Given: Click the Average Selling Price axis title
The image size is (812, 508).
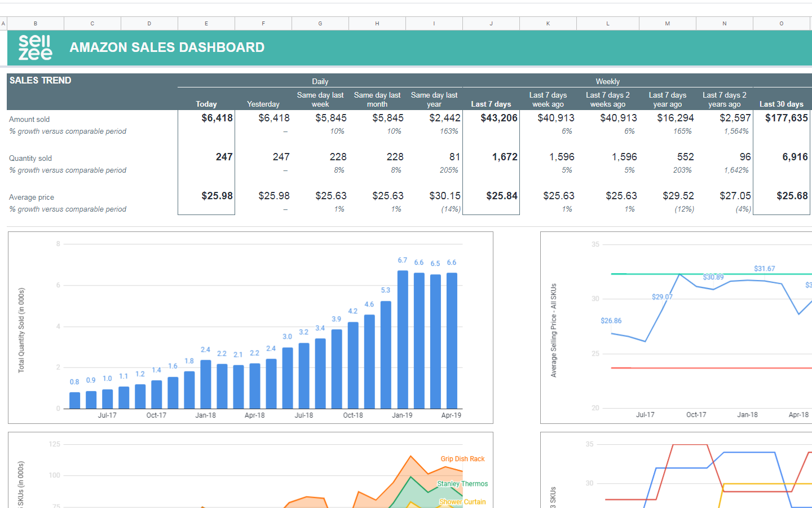Looking at the screenshot, I should (x=553, y=330).
